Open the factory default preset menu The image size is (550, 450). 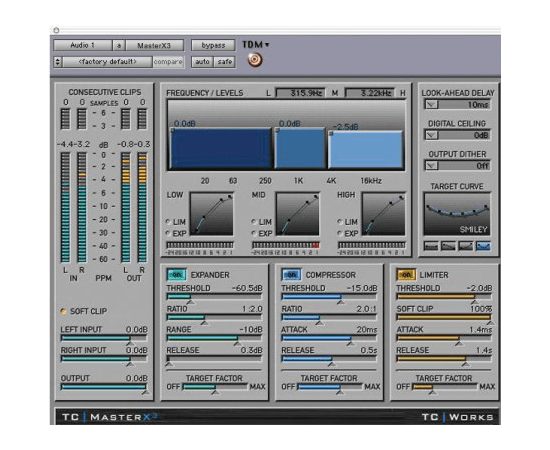pos(107,62)
